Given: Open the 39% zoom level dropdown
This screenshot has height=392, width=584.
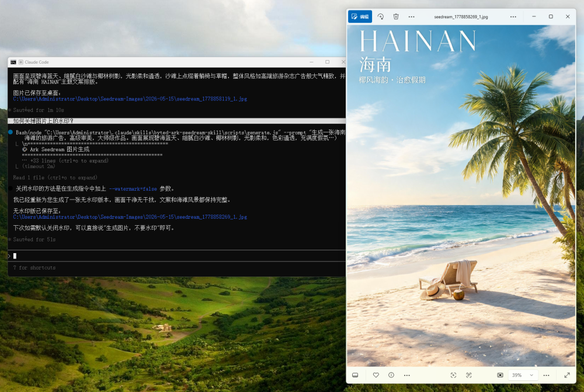Looking at the screenshot, I should [523, 375].
